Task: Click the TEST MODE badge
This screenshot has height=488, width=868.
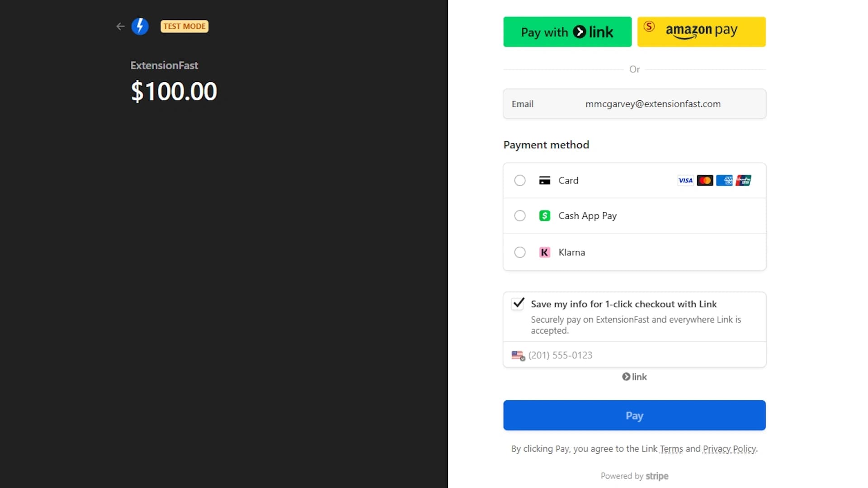Action: pyautogui.click(x=184, y=26)
